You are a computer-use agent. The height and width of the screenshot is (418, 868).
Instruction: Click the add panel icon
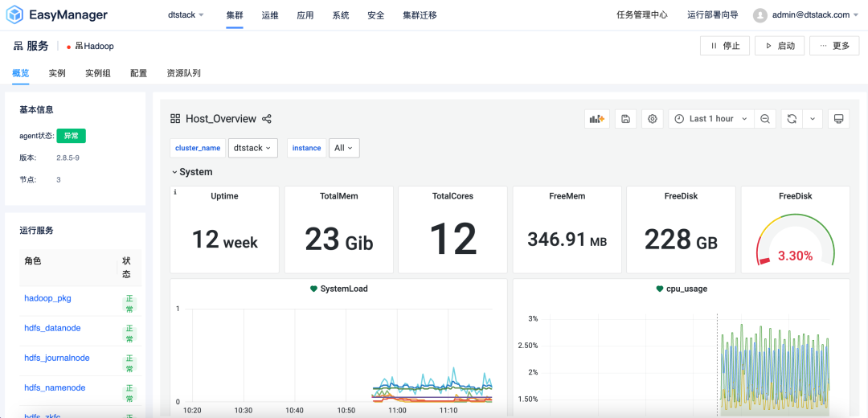[597, 118]
